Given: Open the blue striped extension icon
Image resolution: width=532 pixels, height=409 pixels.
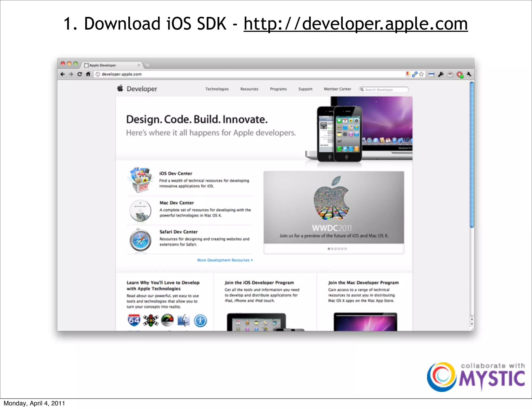Looking at the screenshot, I should (x=431, y=74).
